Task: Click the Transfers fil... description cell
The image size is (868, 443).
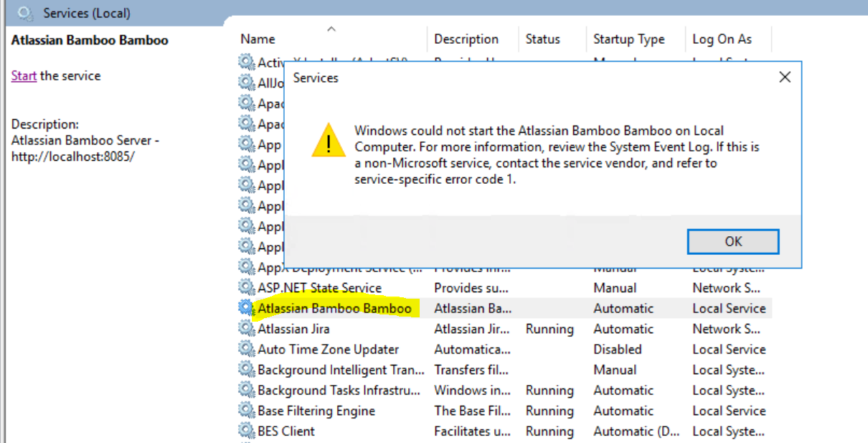Action: (472, 370)
